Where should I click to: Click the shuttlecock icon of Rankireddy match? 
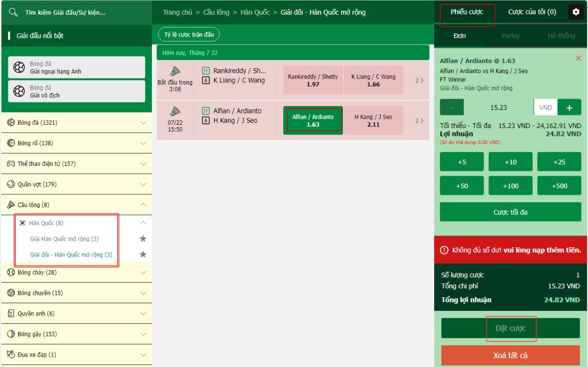pos(175,72)
